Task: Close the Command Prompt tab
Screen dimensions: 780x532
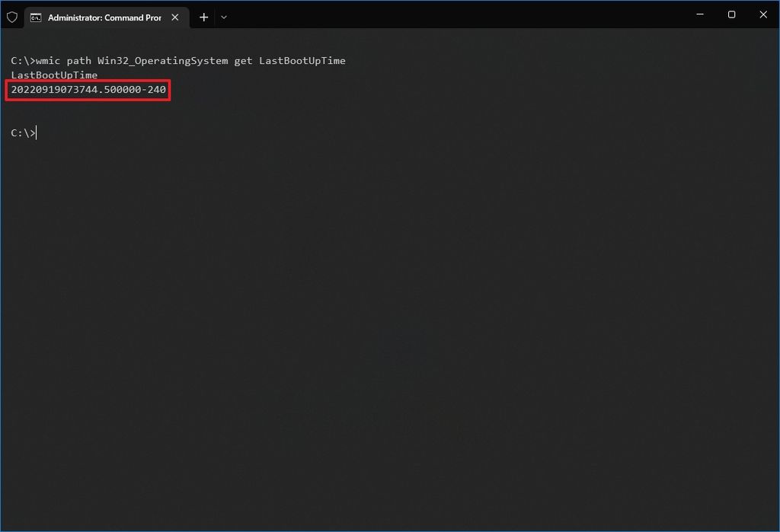Action: click(x=174, y=17)
